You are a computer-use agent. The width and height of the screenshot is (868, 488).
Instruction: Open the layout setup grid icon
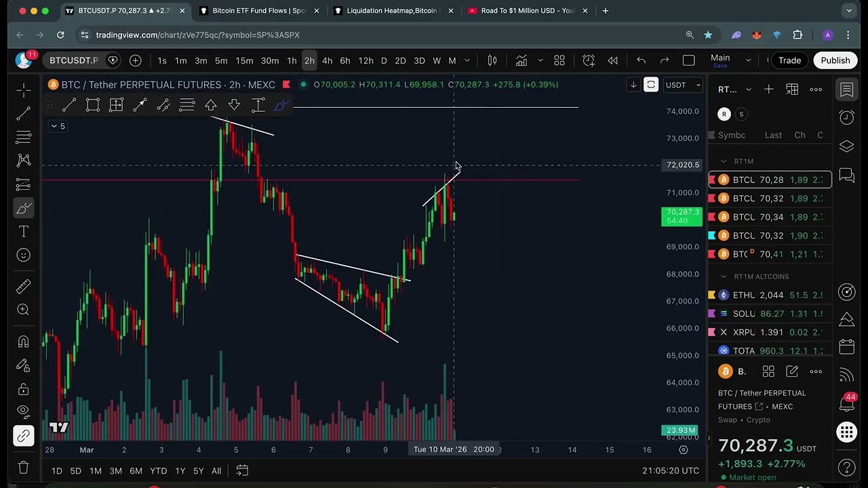[x=559, y=60]
